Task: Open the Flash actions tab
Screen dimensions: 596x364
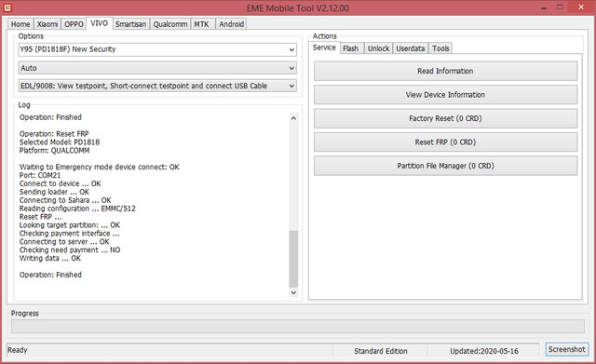Action: 350,48
